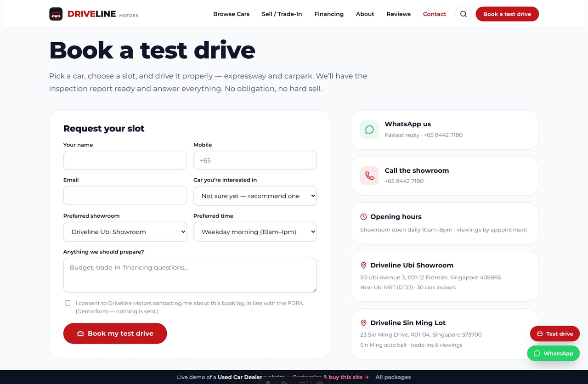This screenshot has width=588, height=384.
Task: Open Reviews in the top navigation
Action: tap(399, 14)
